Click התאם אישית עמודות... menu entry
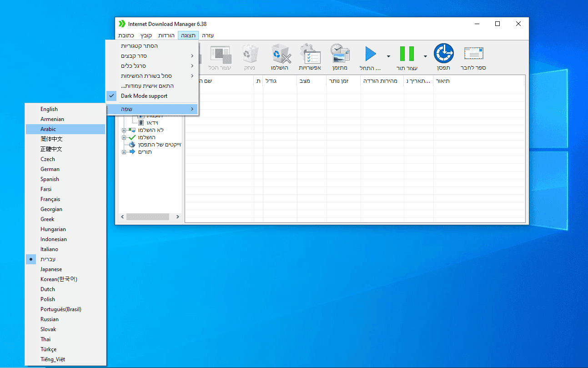588x368 pixels. 152,86
